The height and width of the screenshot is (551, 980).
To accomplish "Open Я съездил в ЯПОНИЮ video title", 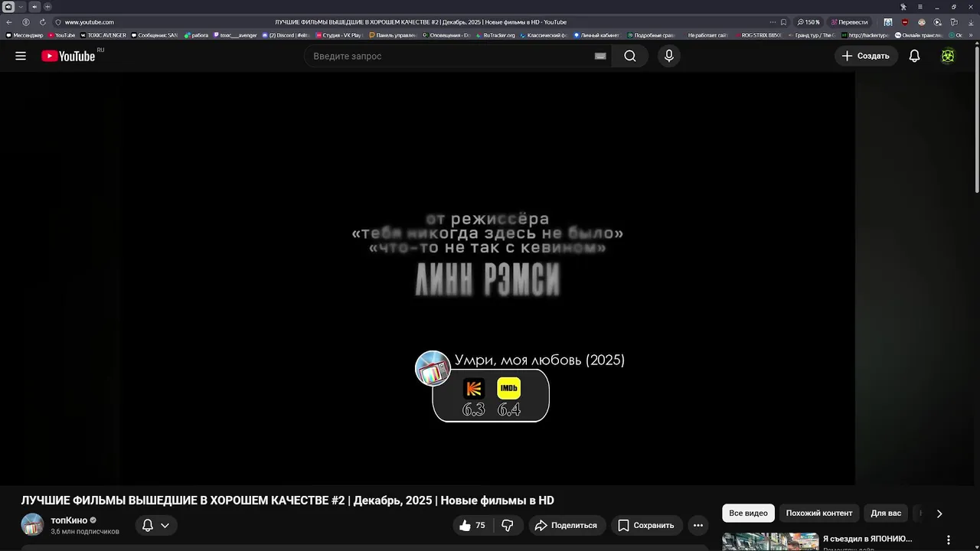I will pyautogui.click(x=867, y=539).
